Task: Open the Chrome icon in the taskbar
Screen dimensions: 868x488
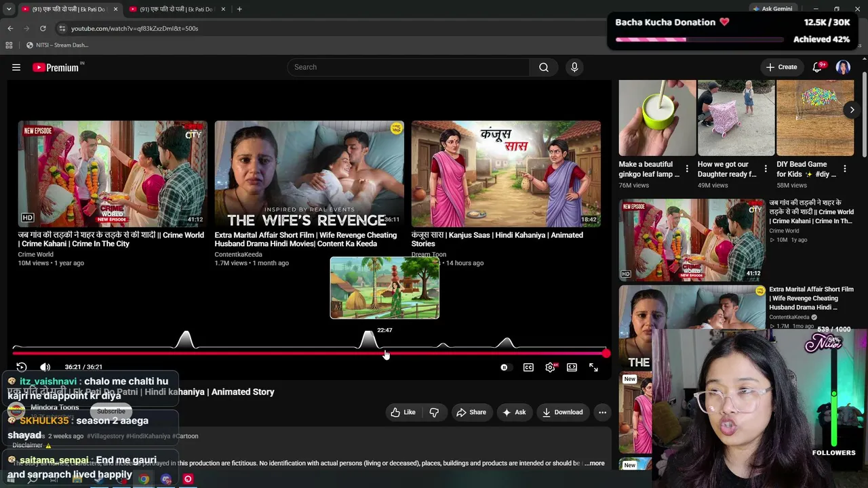Action: click(144, 479)
